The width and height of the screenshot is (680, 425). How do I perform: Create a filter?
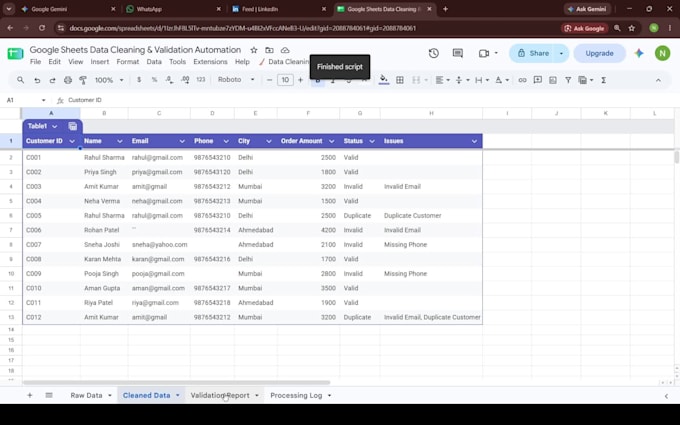tap(568, 80)
